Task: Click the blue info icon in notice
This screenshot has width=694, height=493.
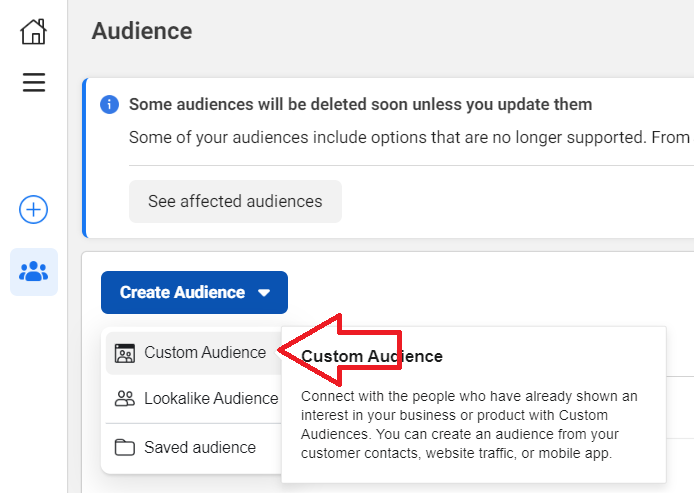Action: click(x=109, y=105)
